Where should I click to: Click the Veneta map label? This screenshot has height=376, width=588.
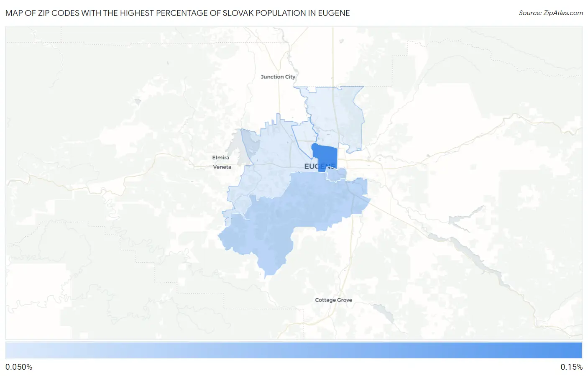222,167
